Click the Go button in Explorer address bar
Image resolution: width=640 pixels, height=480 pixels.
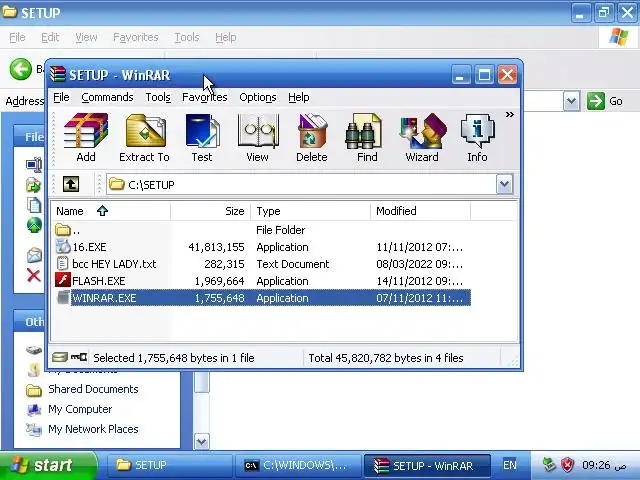pyautogui.click(x=605, y=101)
